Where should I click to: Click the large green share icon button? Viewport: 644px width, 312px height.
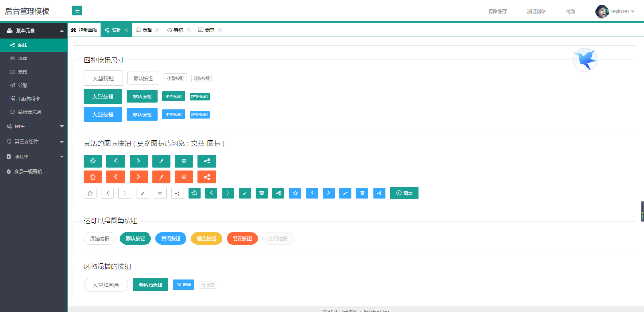pyautogui.click(x=207, y=161)
